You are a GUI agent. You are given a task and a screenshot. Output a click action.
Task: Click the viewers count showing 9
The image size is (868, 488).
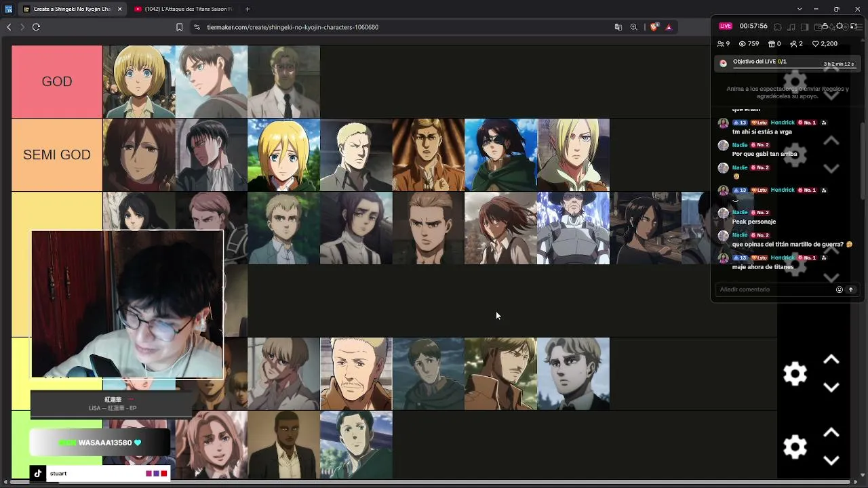point(724,43)
